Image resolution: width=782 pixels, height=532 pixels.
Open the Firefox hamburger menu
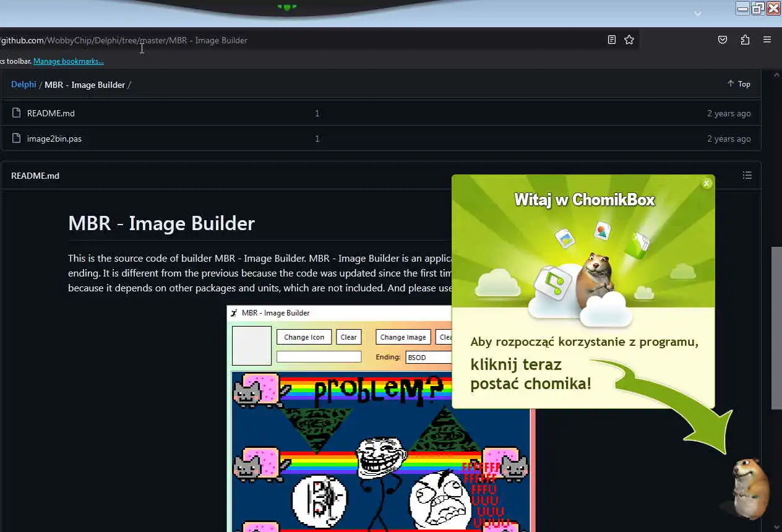click(x=767, y=40)
